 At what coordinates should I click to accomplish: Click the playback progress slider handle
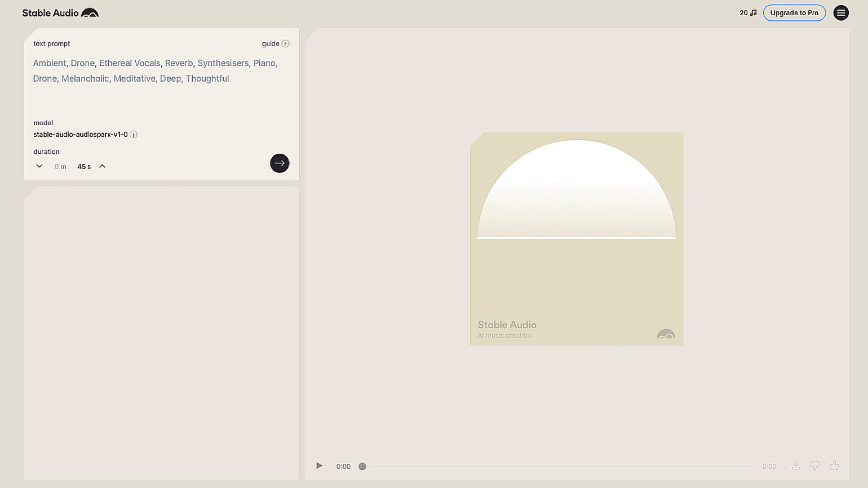[362, 467]
